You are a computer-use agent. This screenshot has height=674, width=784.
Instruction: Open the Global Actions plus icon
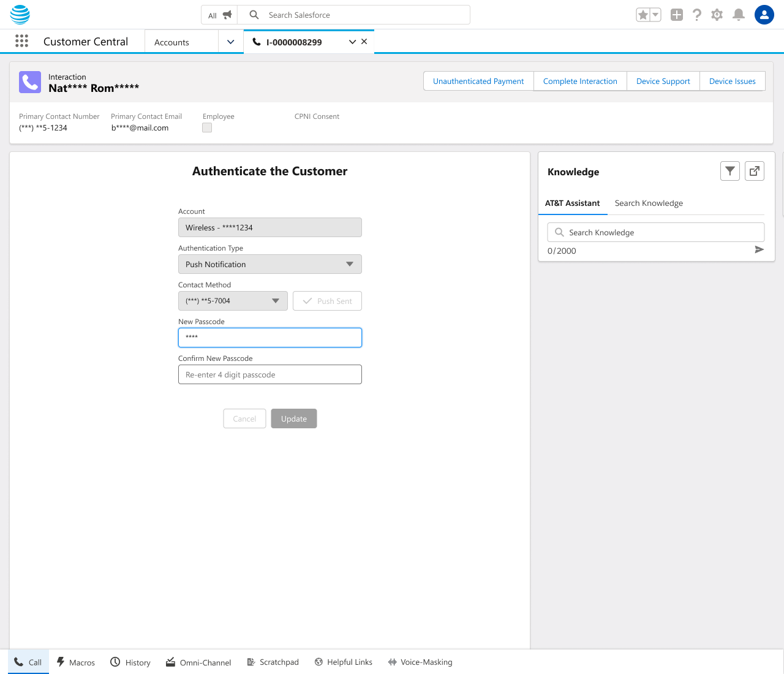[677, 15]
